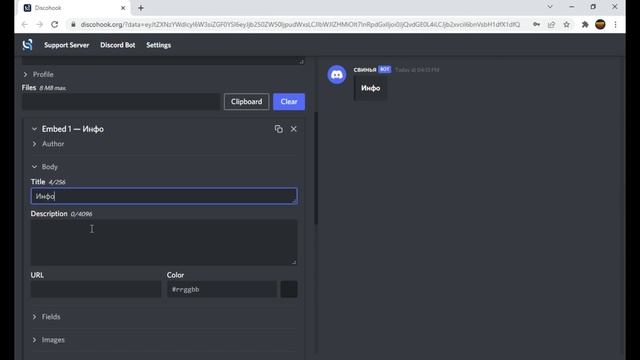Click the Clipboard button
Image resolution: width=640 pixels, height=360 pixels.
pyautogui.click(x=247, y=102)
